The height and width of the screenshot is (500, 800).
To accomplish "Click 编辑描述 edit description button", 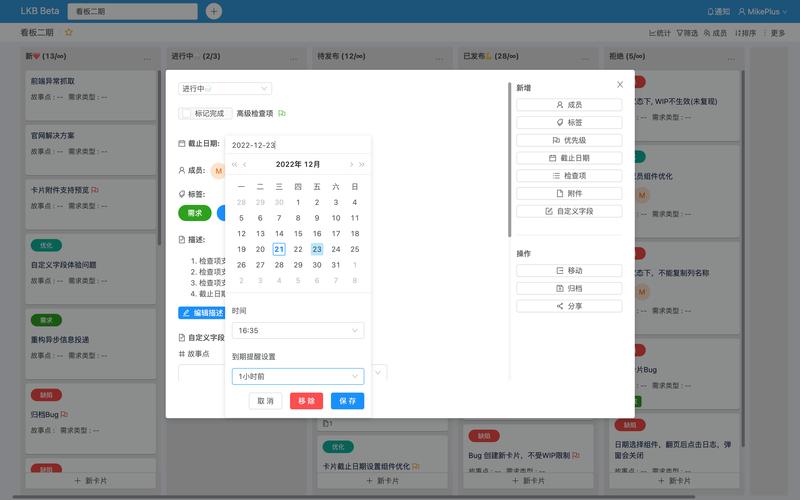I will [202, 313].
